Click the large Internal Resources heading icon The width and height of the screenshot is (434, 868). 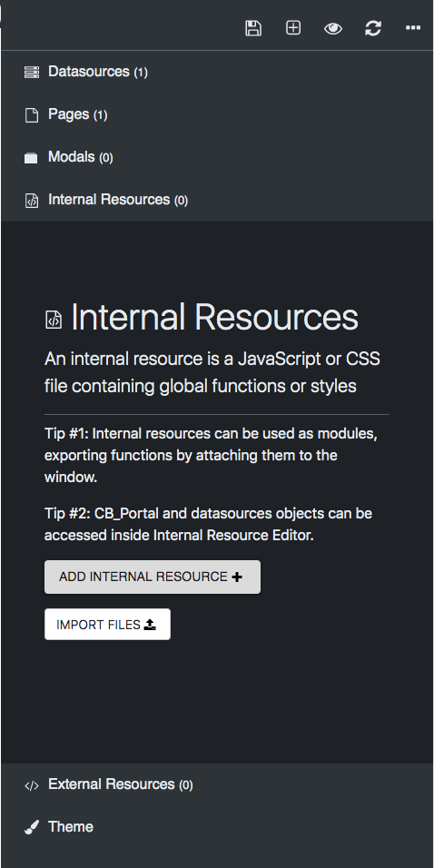pos(54,320)
